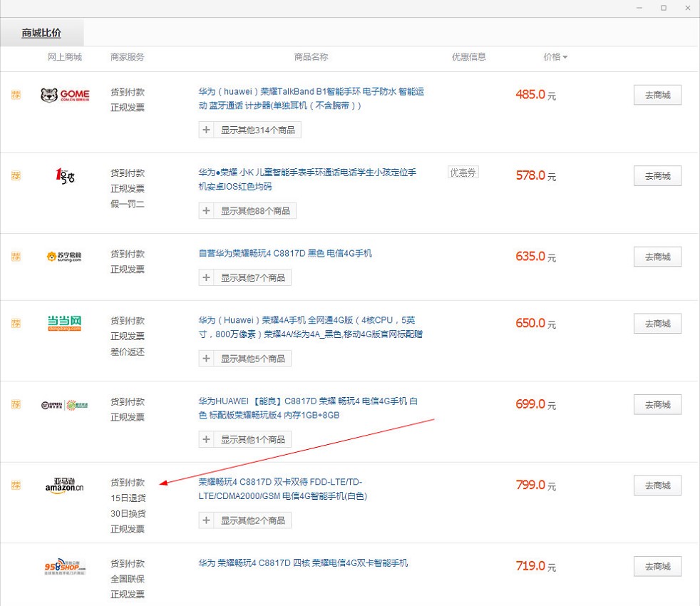Click 去商城 button for 799.0 Amazon item

[657, 486]
